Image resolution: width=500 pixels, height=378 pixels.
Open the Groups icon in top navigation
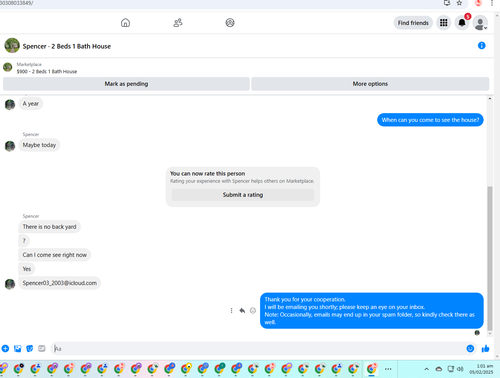pyautogui.click(x=230, y=23)
